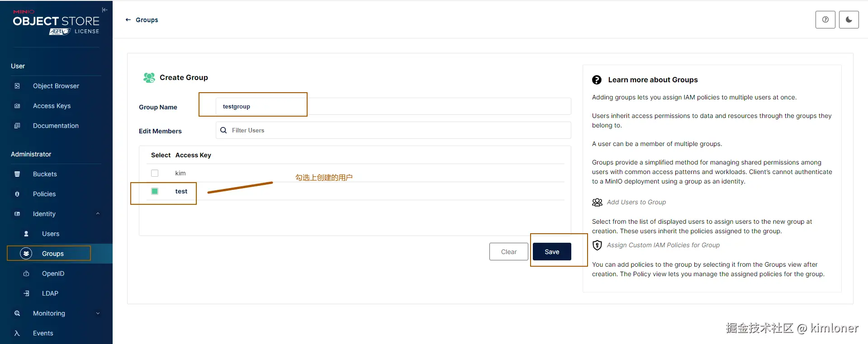Uncheck the box for user test

155,191
